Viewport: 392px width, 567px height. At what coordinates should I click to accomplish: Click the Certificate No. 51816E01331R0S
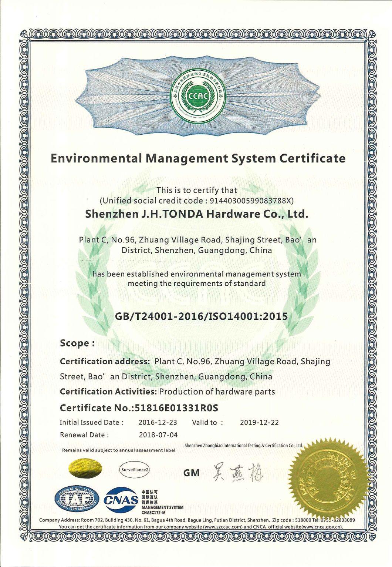click(x=139, y=408)
